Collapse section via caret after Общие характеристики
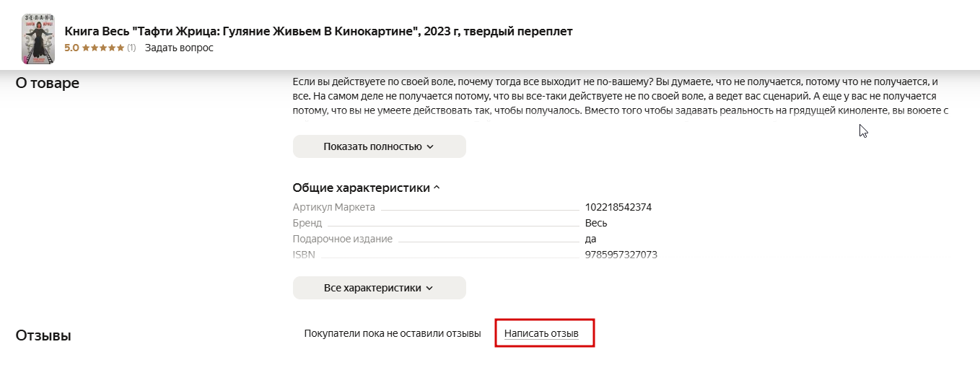 pyautogui.click(x=436, y=188)
